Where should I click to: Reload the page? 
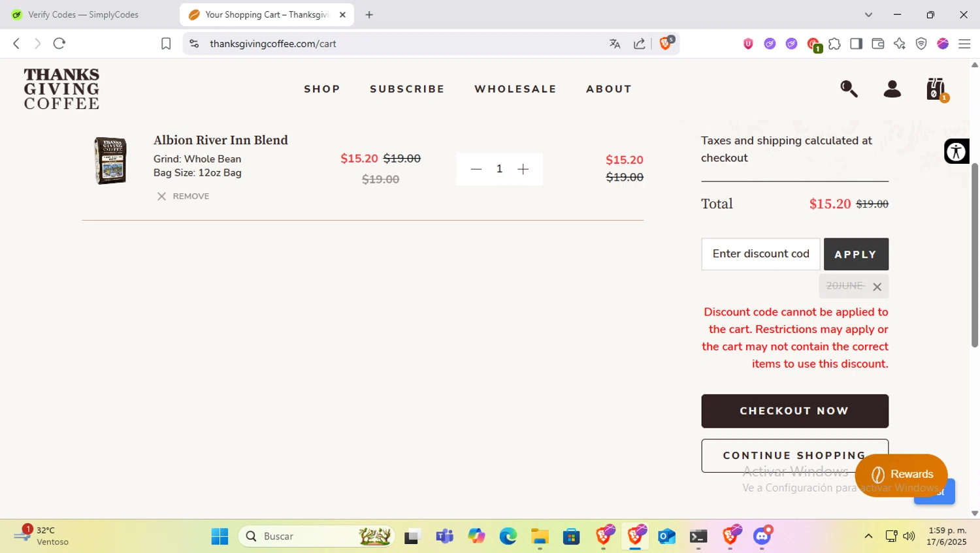pos(59,43)
